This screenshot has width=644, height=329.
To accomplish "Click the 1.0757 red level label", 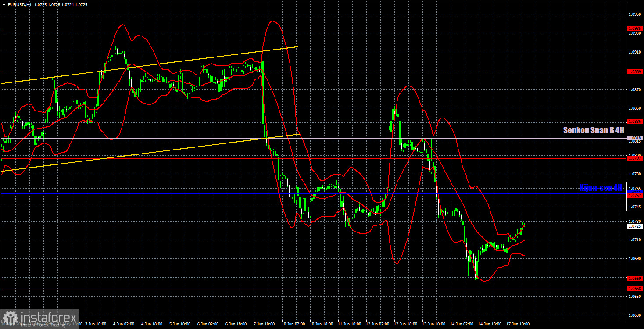I will (635, 196).
